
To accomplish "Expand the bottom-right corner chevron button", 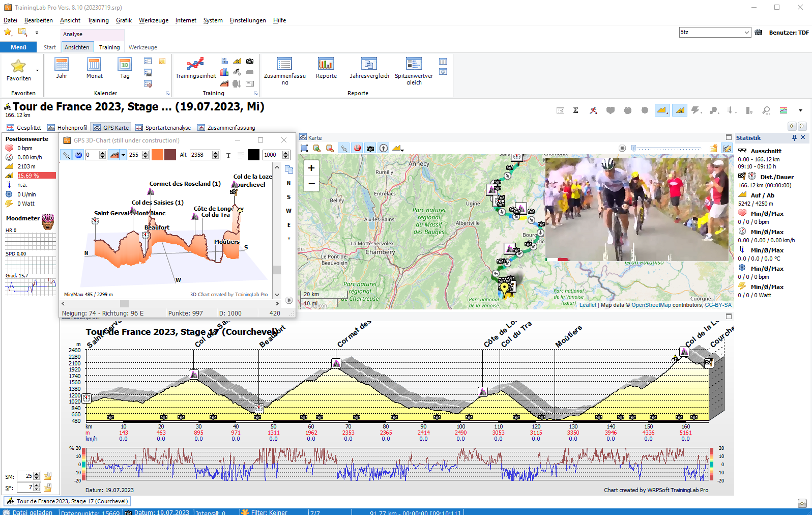I will pyautogui.click(x=802, y=503).
